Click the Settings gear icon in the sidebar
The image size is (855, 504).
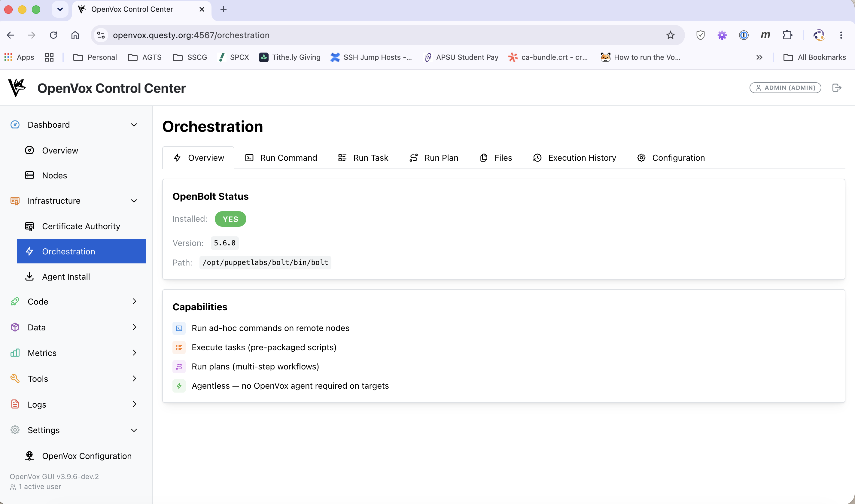tap(15, 430)
